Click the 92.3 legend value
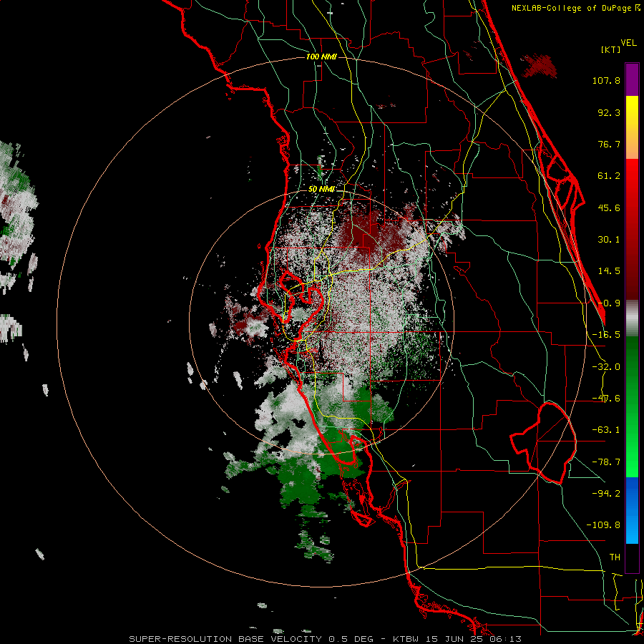Viewport: 644px width, 644px height. click(609, 112)
